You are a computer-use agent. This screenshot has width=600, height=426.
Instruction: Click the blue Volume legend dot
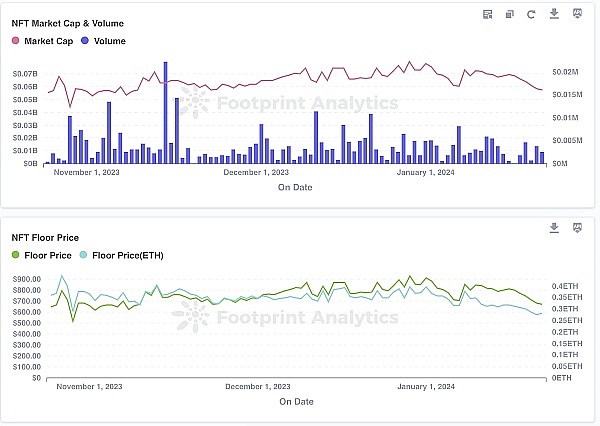point(85,41)
